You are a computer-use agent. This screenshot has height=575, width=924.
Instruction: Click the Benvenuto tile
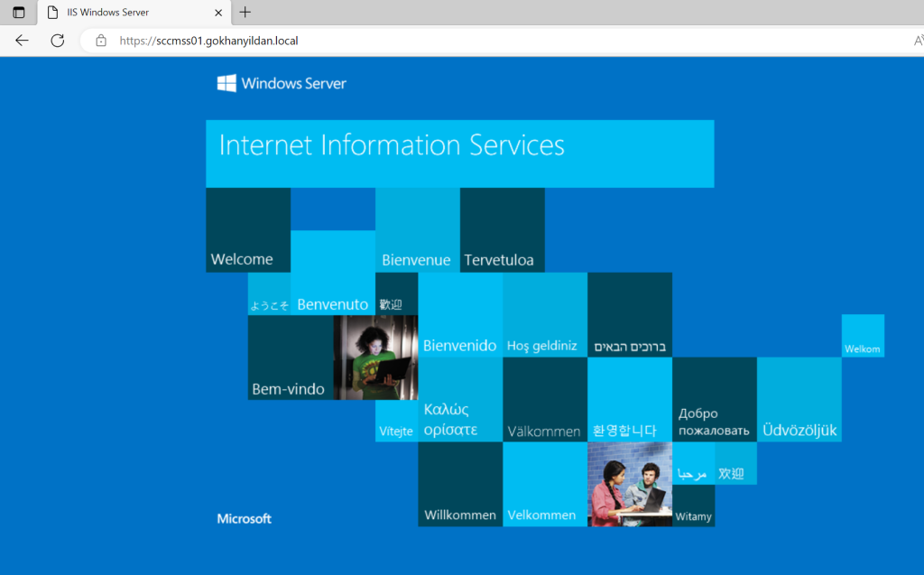[333, 273]
